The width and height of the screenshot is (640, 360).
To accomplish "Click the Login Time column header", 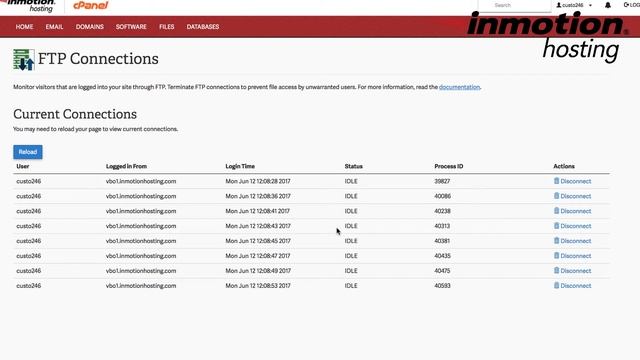I will [x=240, y=167].
